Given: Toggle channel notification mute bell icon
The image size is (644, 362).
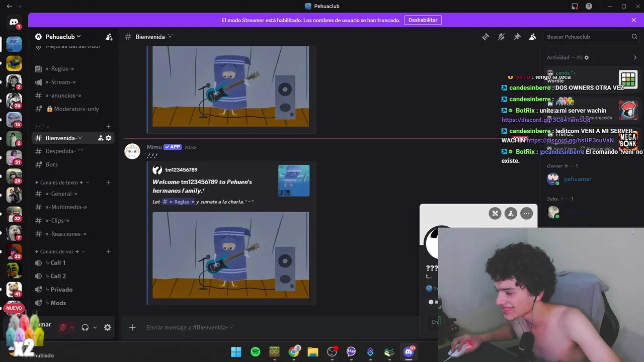Looking at the screenshot, I should coord(501,37).
